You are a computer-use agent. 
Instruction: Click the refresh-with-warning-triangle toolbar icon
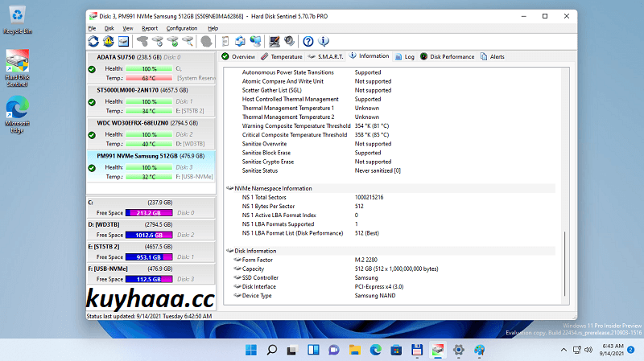[x=109, y=41]
